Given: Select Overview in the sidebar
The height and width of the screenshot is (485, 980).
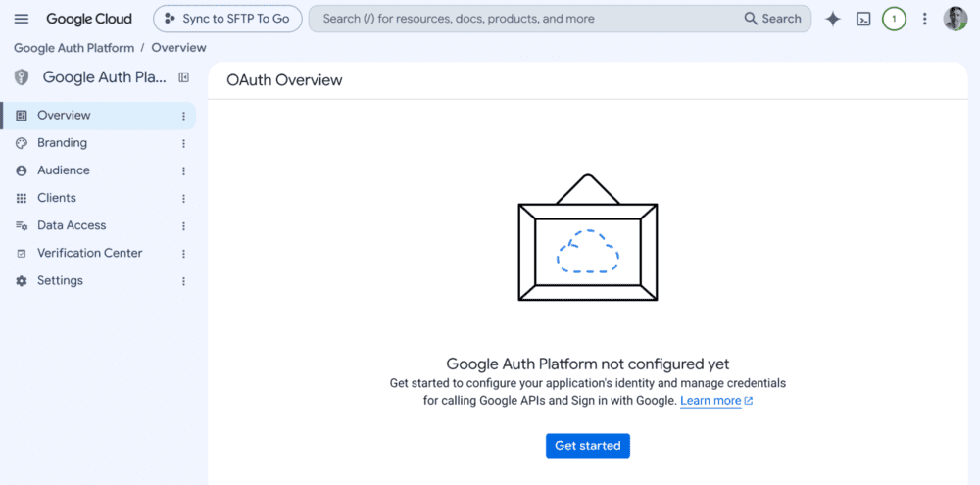Looking at the screenshot, I should tap(98, 116).
